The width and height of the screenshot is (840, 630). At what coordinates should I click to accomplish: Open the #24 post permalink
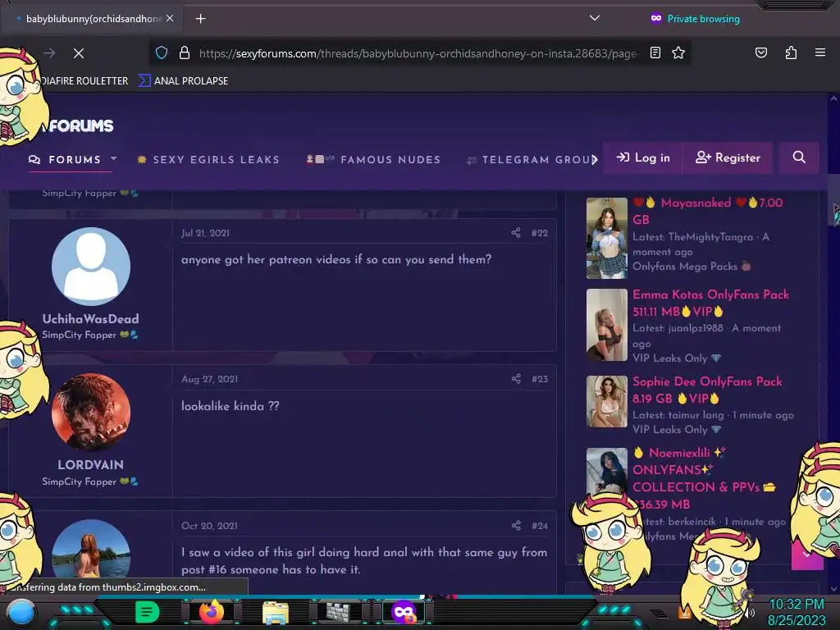point(540,526)
